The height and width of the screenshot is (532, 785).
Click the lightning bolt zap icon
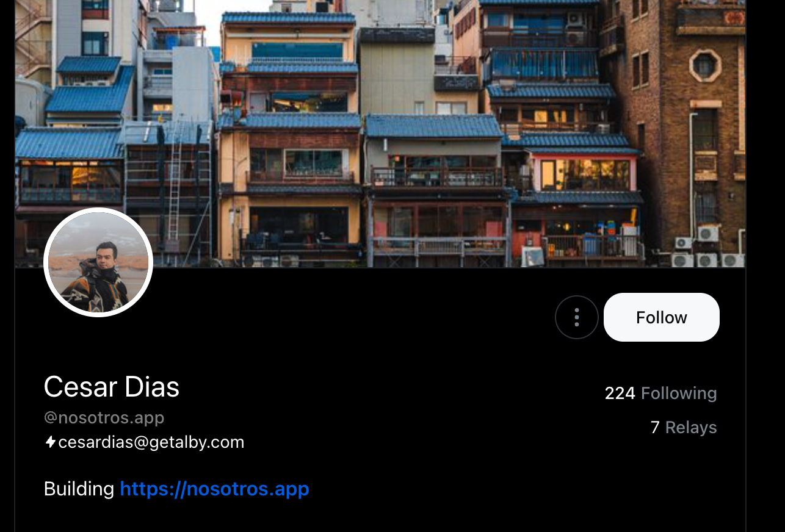click(51, 442)
